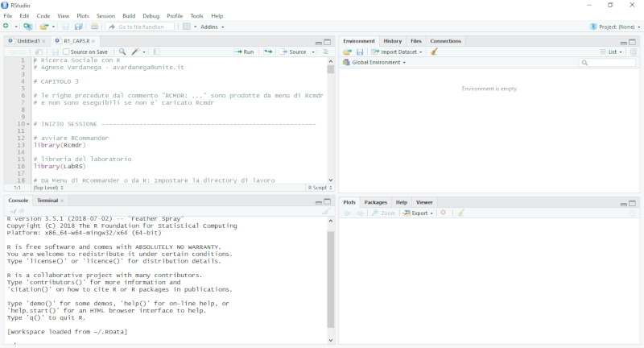
Task: Clear the environment with the broom icon
Action: (x=435, y=52)
